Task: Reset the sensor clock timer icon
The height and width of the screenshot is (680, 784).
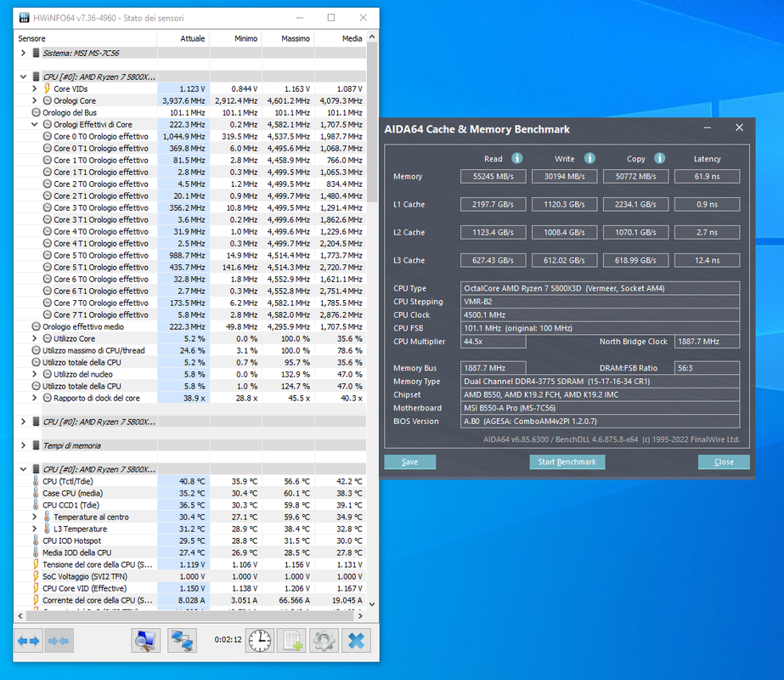Action: pos(260,640)
